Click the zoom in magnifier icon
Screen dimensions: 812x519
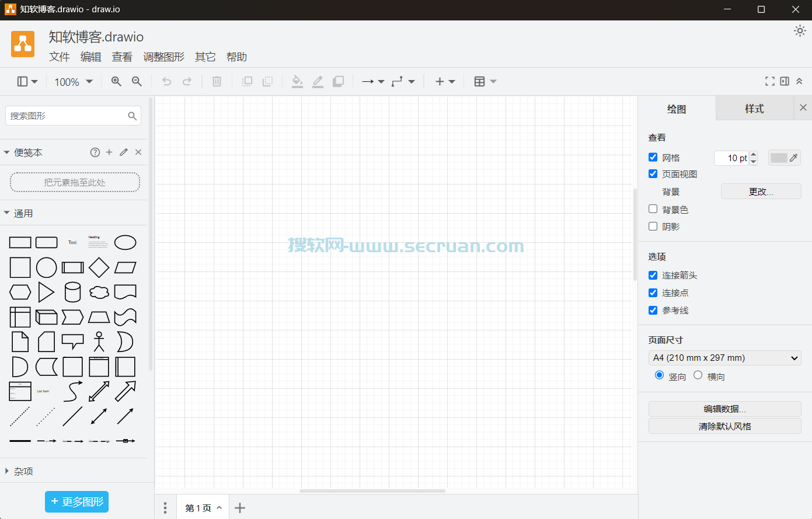pos(116,82)
